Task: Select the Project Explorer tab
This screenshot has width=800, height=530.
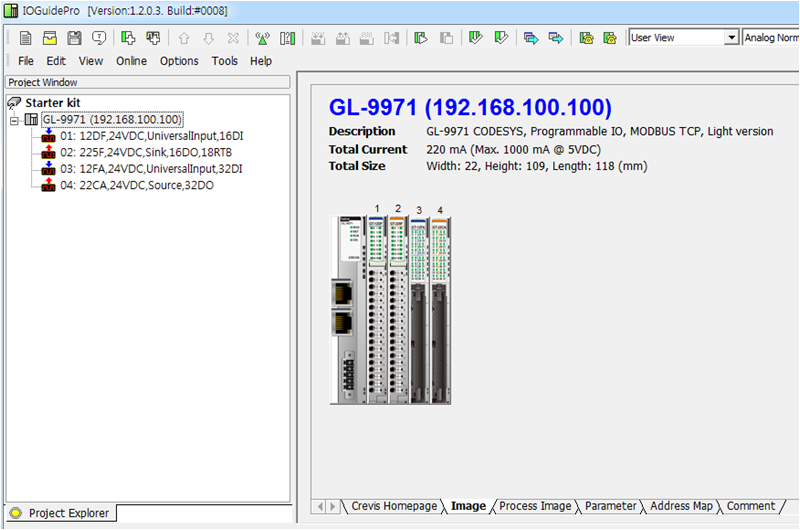Action: [x=61, y=513]
